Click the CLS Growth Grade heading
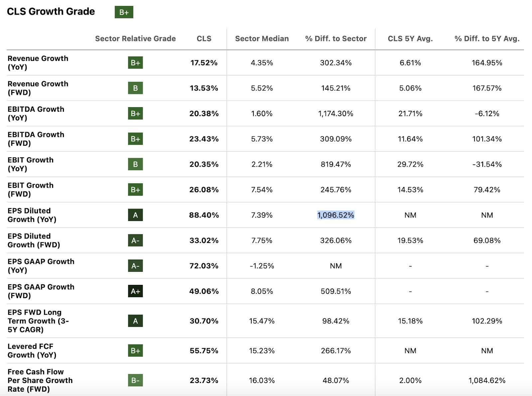The height and width of the screenshot is (396, 532). 51,12
